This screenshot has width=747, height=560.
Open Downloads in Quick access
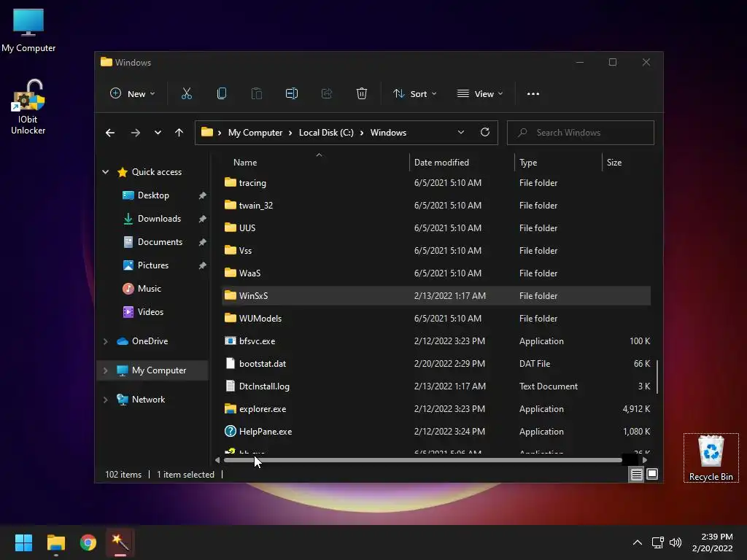pos(159,219)
